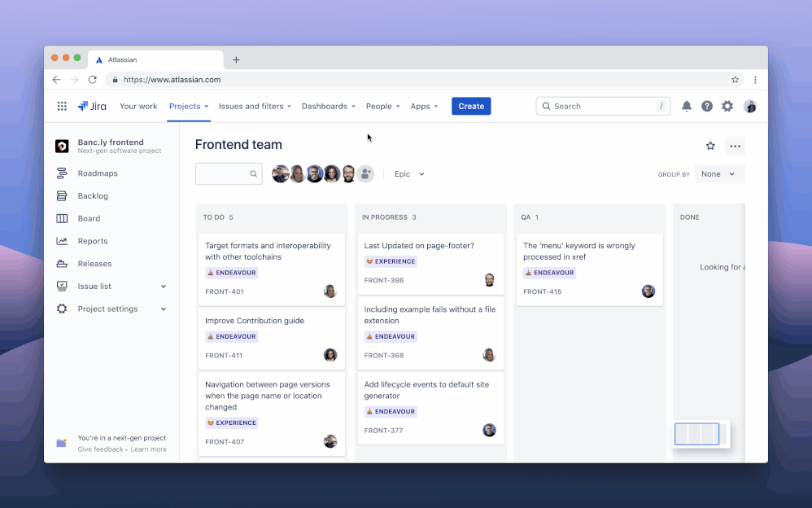Open the Group By None dropdown

pyautogui.click(x=719, y=174)
